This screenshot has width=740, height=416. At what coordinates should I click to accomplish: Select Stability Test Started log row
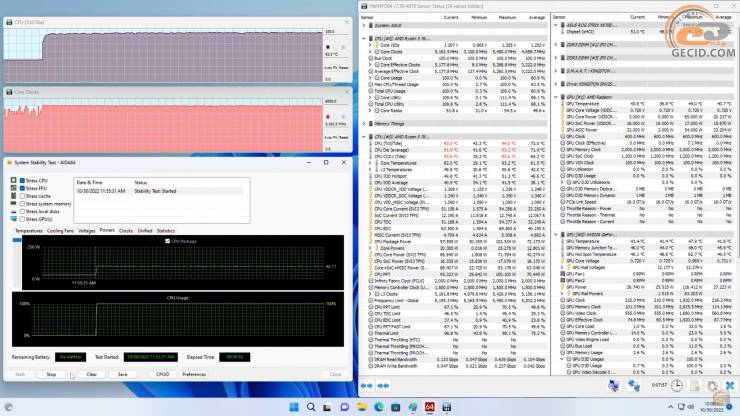coord(160,191)
